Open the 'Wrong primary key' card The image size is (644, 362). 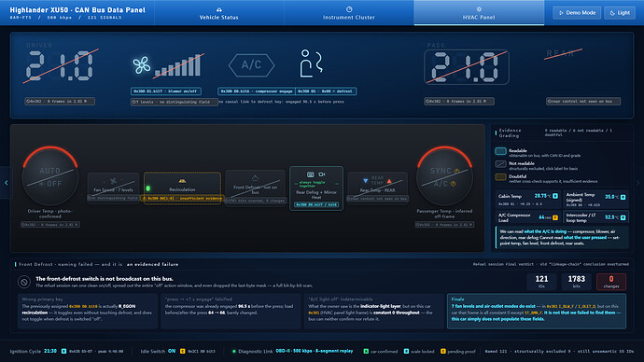(88, 311)
